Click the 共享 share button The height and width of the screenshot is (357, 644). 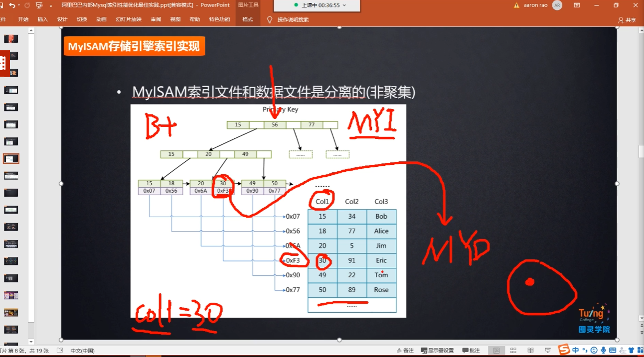pos(628,20)
